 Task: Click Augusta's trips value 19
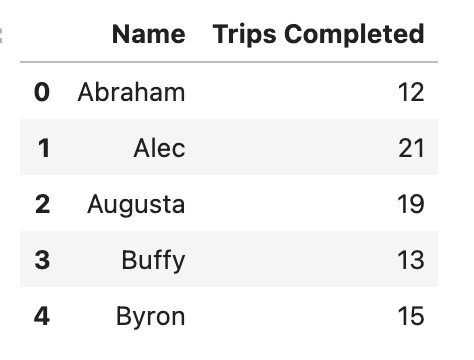point(411,204)
